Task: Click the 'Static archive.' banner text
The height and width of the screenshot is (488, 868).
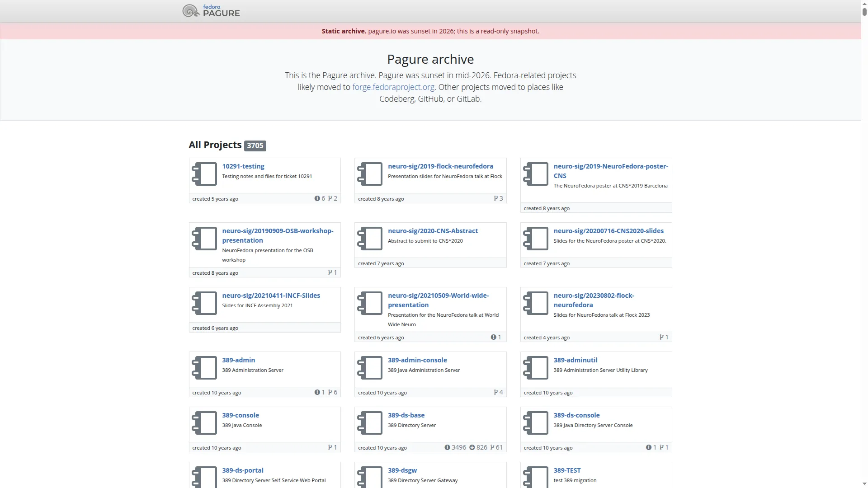Action: coord(344,31)
